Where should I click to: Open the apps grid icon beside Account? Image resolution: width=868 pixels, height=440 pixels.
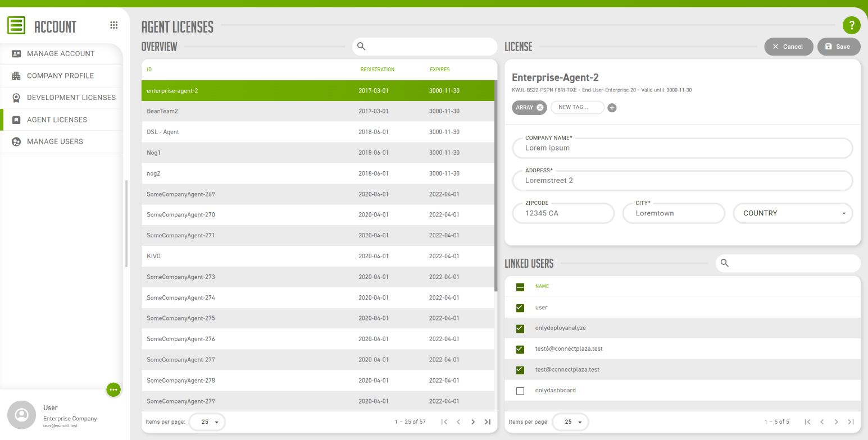click(x=114, y=25)
